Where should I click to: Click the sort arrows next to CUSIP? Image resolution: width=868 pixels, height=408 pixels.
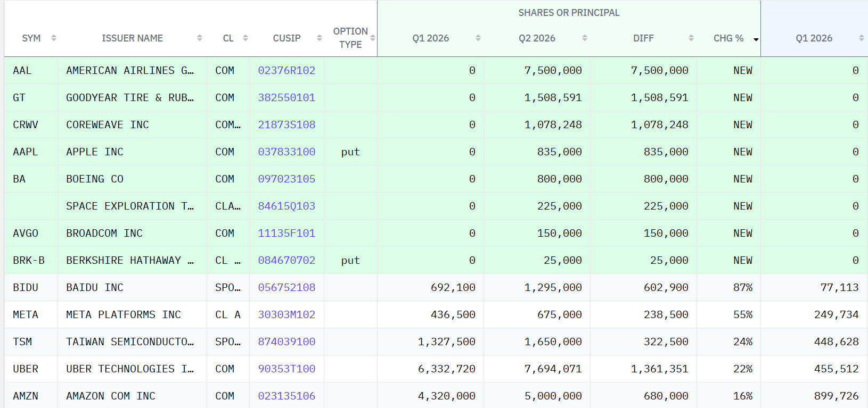click(320, 38)
